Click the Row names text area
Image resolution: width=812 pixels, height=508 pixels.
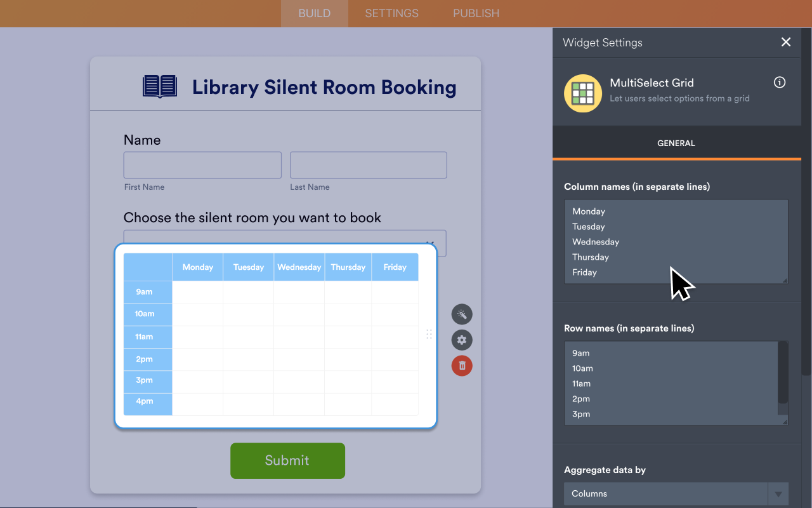point(666,381)
